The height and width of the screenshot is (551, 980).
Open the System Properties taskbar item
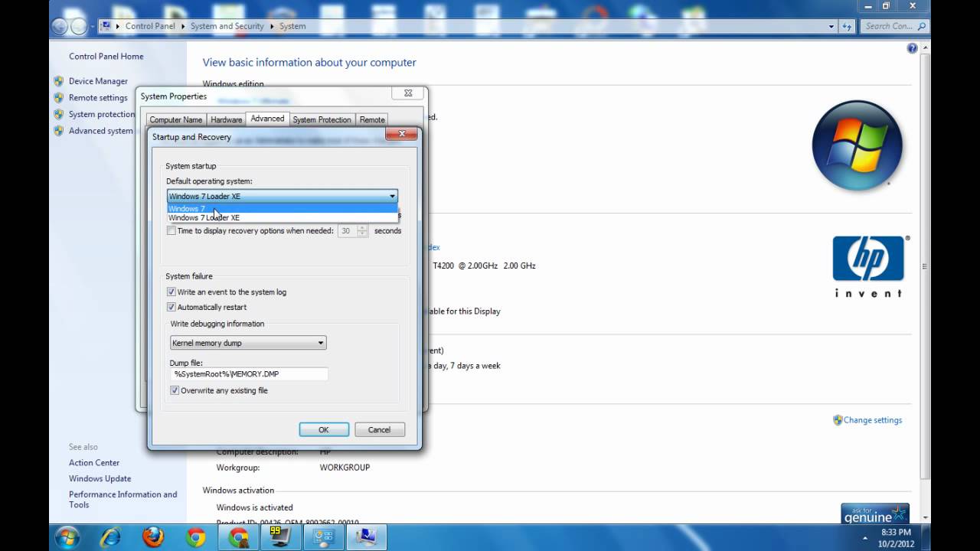tap(367, 537)
